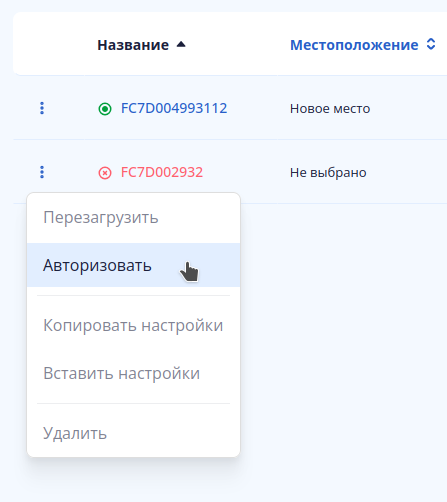This screenshot has height=502, width=447.
Task: Open device link FC7D002932
Action: click(162, 172)
